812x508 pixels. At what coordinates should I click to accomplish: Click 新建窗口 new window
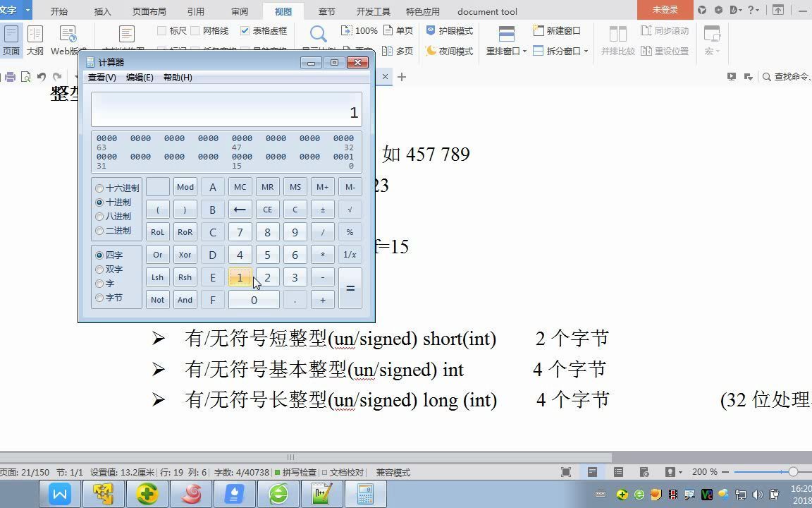[x=557, y=30]
